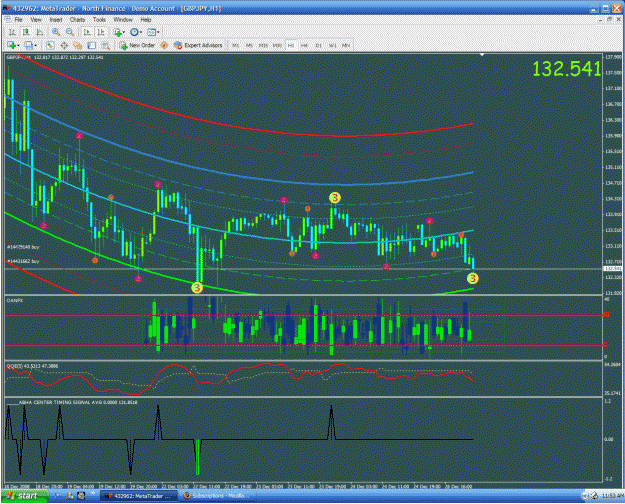This screenshot has width=625, height=504.
Task: Select the H1 timeframe
Action: (291, 45)
